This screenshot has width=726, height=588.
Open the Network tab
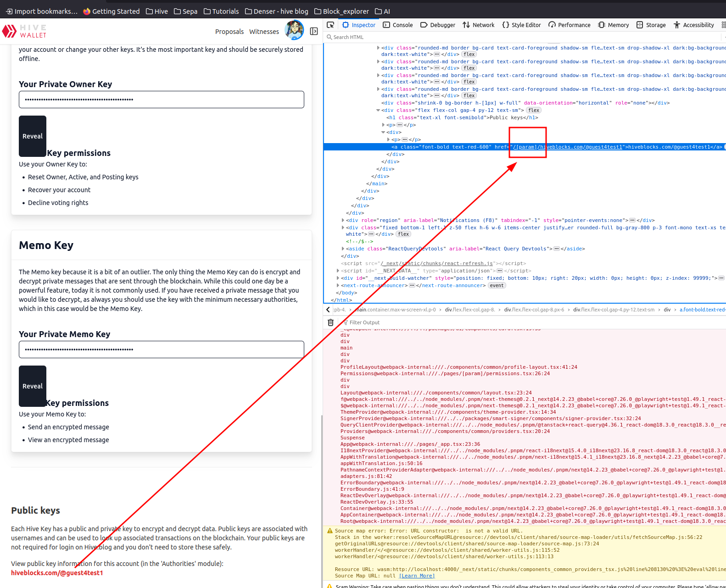[x=479, y=25]
